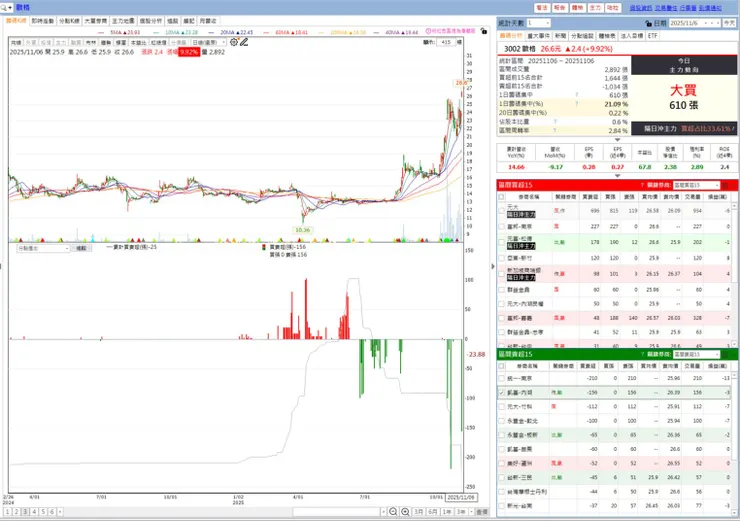Image resolution: width=740 pixels, height=521 pixels.
Task: Collapse the right panel with side arrow
Action: 493,266
